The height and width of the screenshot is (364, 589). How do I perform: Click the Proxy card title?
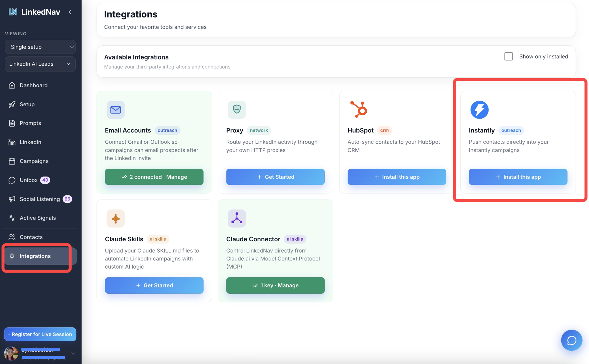click(x=235, y=130)
